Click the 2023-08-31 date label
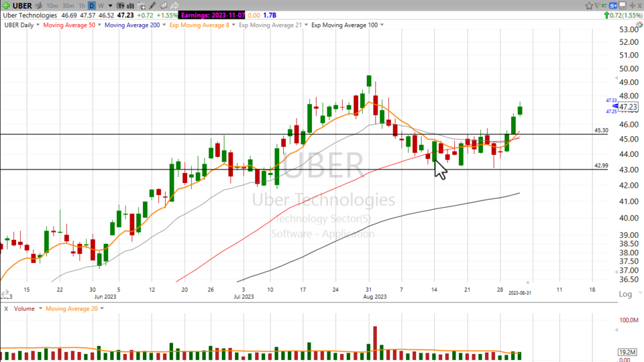Image resolution: width=644 pixels, height=362 pixels. pyautogui.click(x=519, y=293)
